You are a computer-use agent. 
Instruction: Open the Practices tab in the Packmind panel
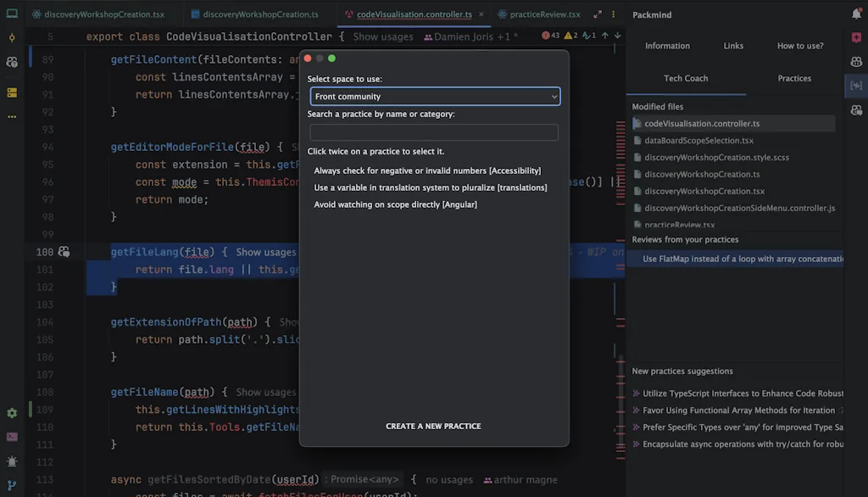pos(794,78)
